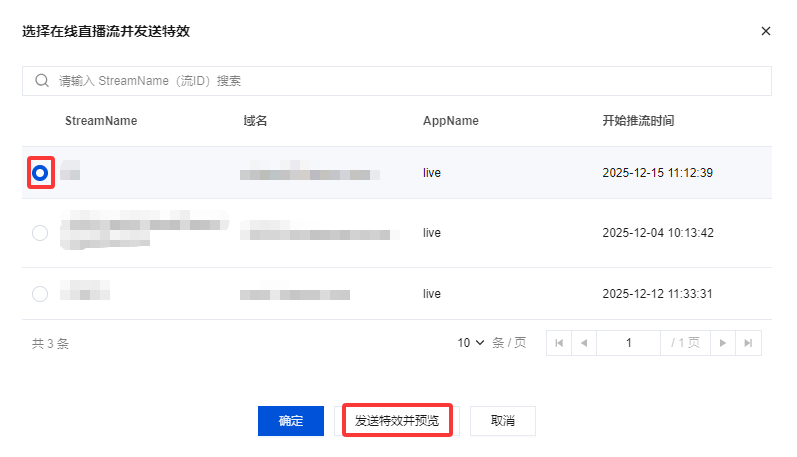Go to the previous page
Screen dimensions: 797x457
click(x=583, y=343)
